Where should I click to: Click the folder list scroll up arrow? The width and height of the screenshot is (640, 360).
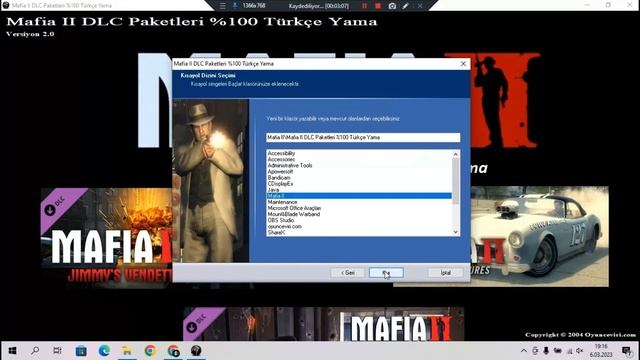point(456,154)
